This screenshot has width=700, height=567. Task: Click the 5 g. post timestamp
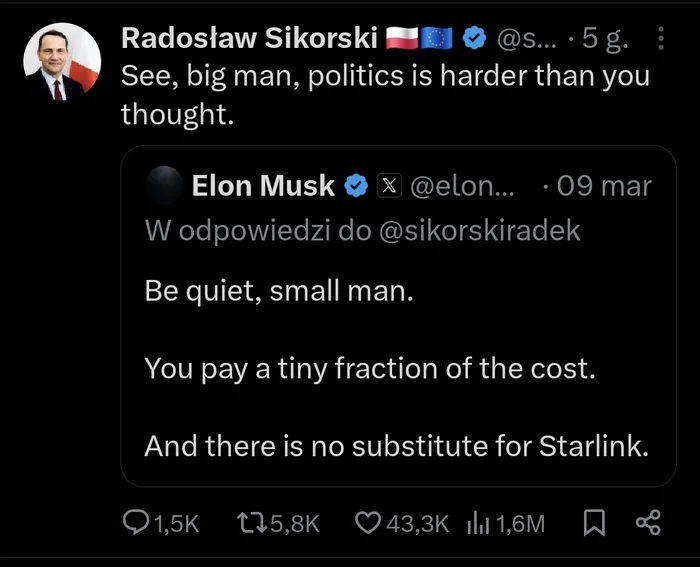click(x=605, y=39)
